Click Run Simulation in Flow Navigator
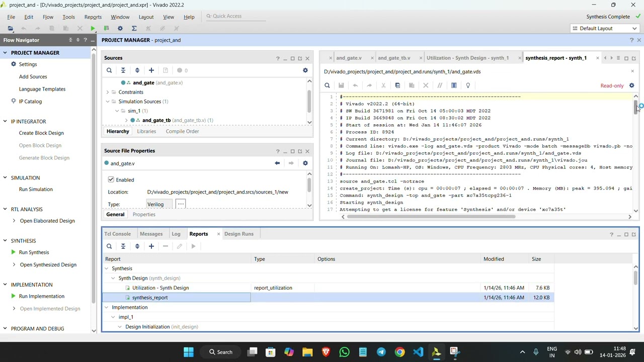 [36, 190]
